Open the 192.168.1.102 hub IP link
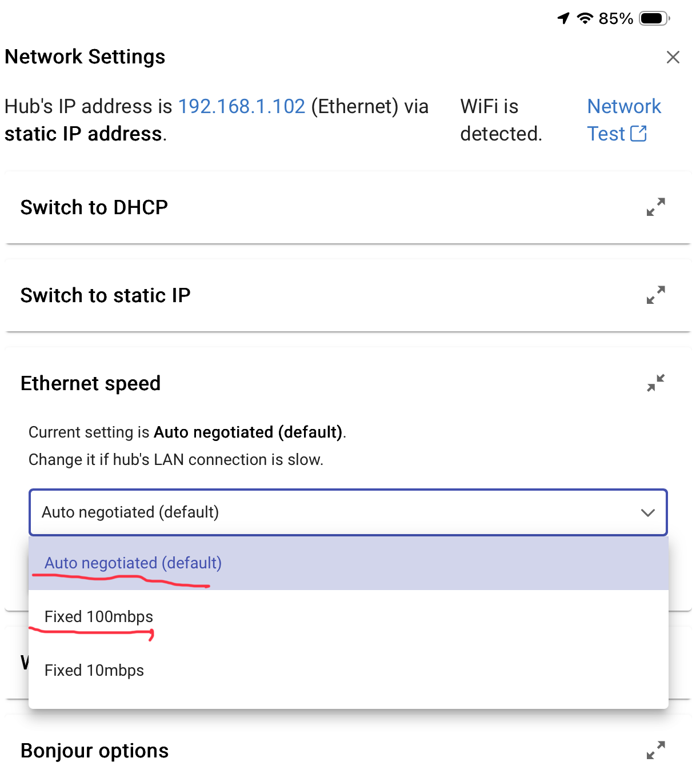 tap(242, 106)
